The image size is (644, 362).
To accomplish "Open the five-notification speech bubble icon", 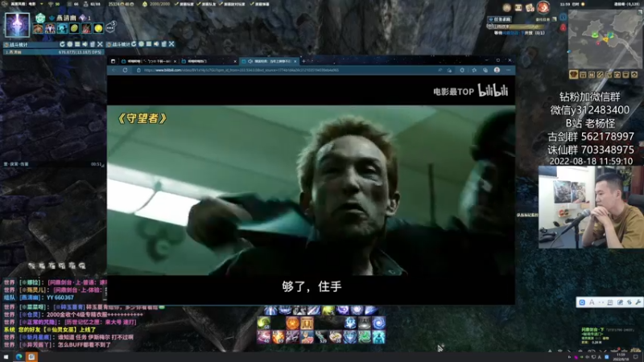I will (110, 27).
